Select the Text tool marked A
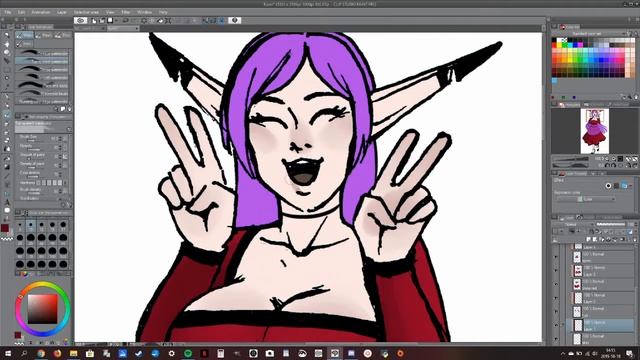Screen dimensions: 640x360 coord(7,202)
